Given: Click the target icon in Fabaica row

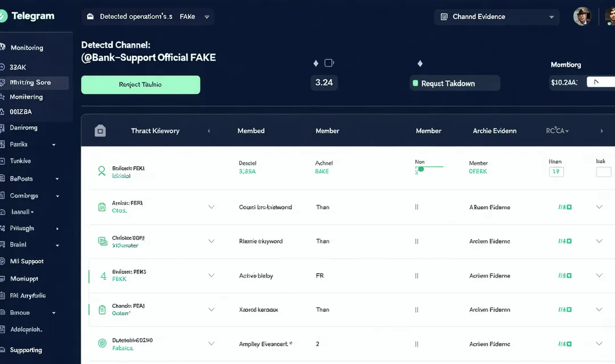Looking at the screenshot, I should click(x=102, y=343).
